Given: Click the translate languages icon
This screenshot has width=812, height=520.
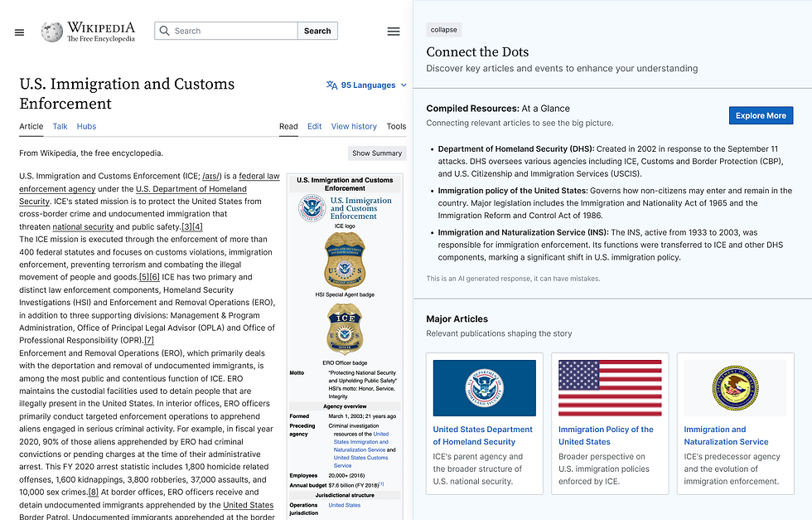Looking at the screenshot, I should (332, 85).
